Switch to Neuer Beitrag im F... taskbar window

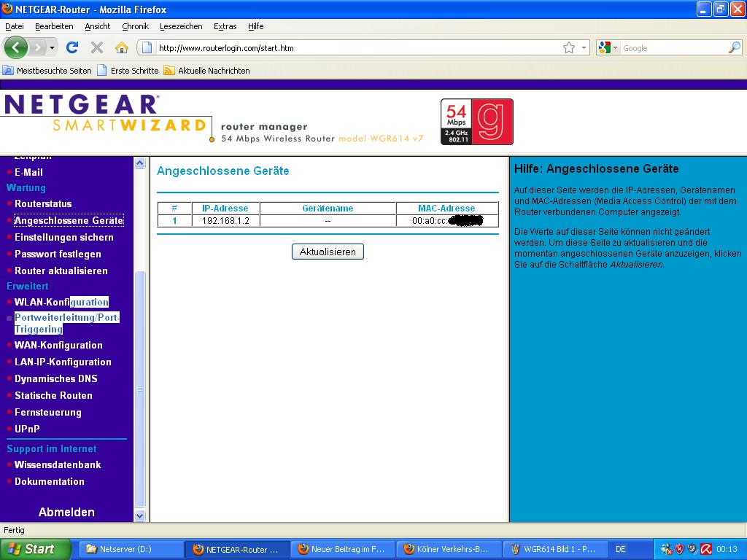(342, 549)
